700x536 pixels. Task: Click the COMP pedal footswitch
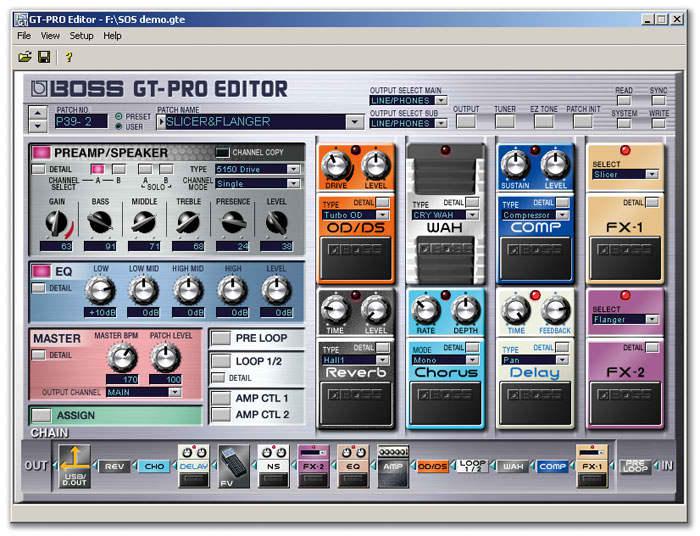pyautogui.click(x=535, y=258)
